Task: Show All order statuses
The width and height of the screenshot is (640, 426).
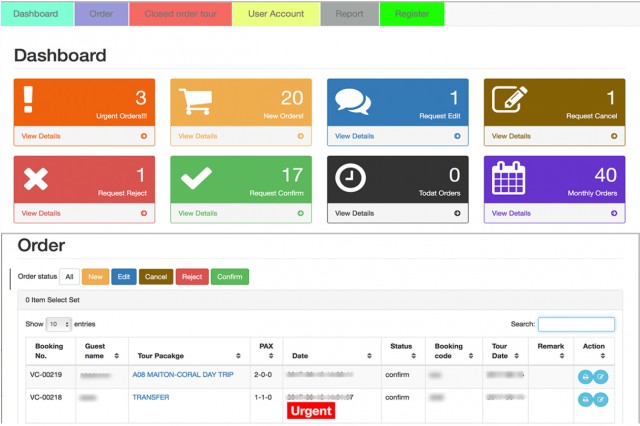Action: 69,277
